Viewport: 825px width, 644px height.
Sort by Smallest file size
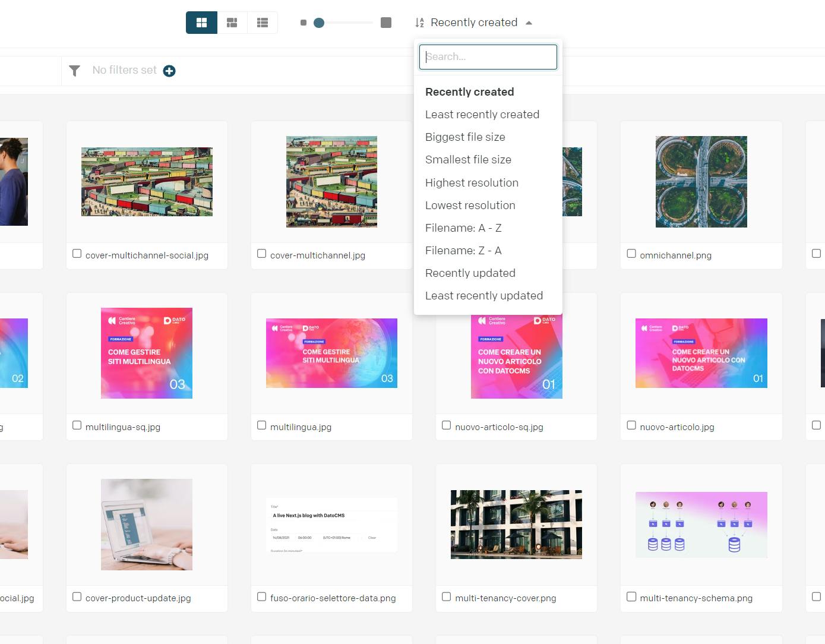click(468, 160)
